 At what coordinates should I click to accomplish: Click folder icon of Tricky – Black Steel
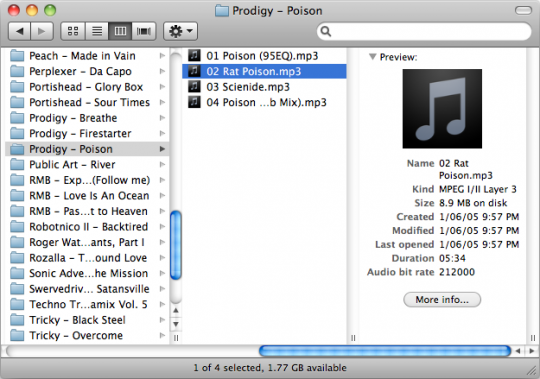pyautogui.click(x=17, y=320)
